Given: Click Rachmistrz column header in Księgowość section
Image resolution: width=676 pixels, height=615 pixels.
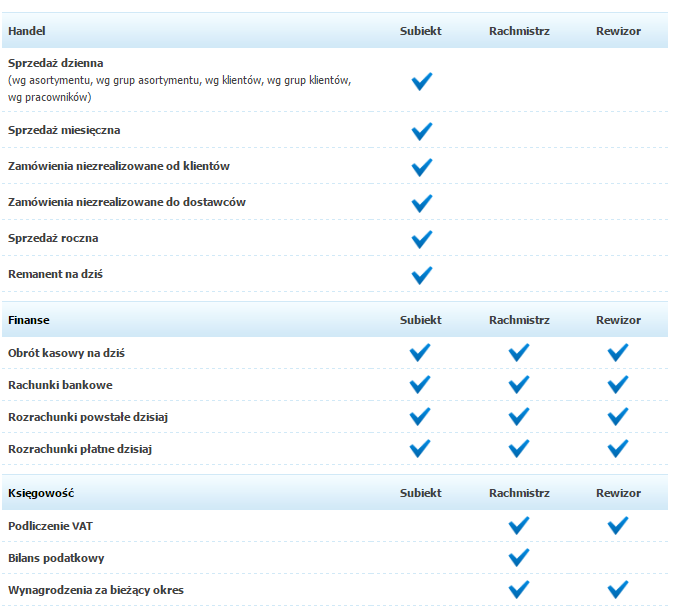Looking at the screenshot, I should coord(519,493).
